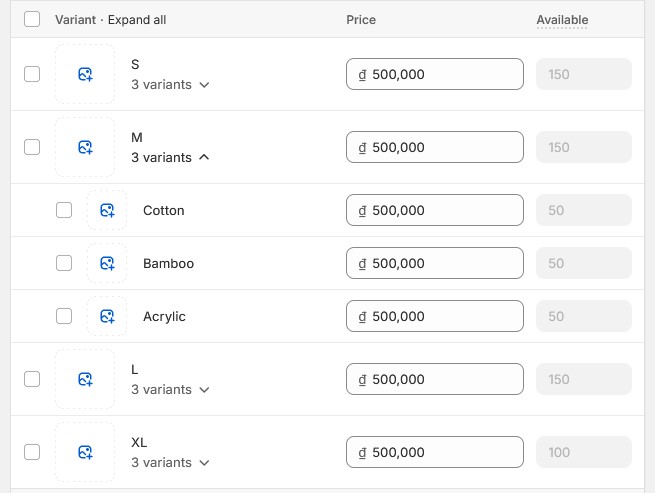Check the Bamboo variant checkbox
This screenshot has height=493, width=655.
pyautogui.click(x=64, y=263)
